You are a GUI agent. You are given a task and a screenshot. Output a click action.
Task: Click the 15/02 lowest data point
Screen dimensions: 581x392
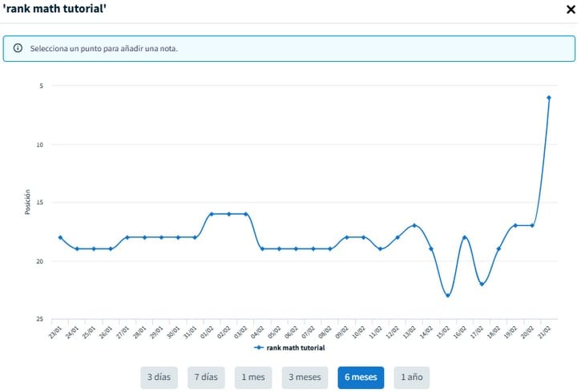pyautogui.click(x=448, y=296)
